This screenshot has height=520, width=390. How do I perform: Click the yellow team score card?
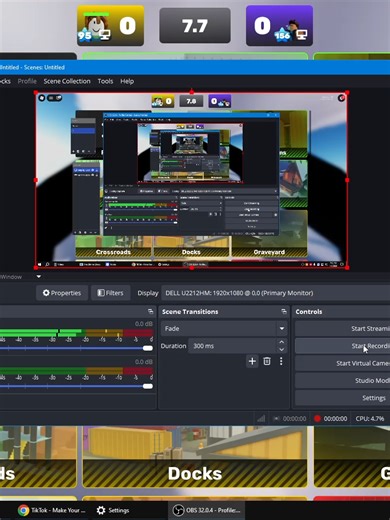[111, 26]
